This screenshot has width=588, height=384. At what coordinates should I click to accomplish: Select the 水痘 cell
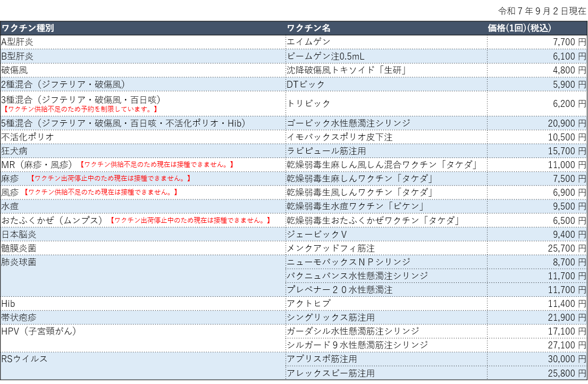(143, 206)
